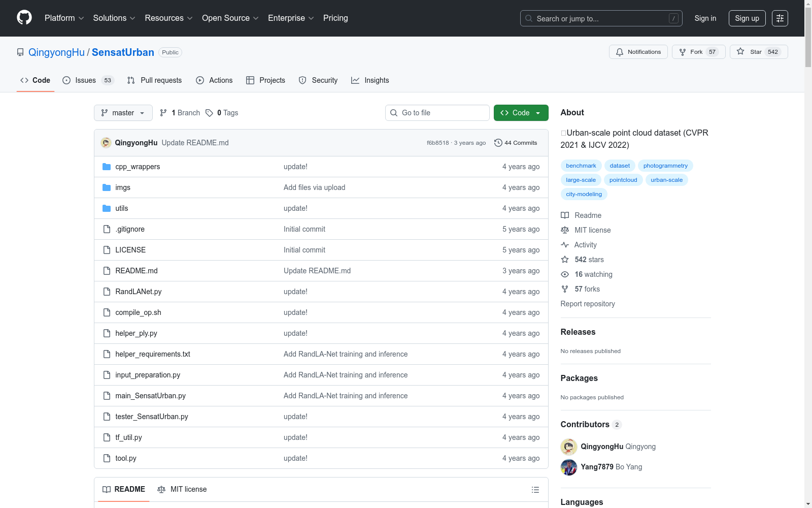Open the imgs folder icon

(107, 187)
